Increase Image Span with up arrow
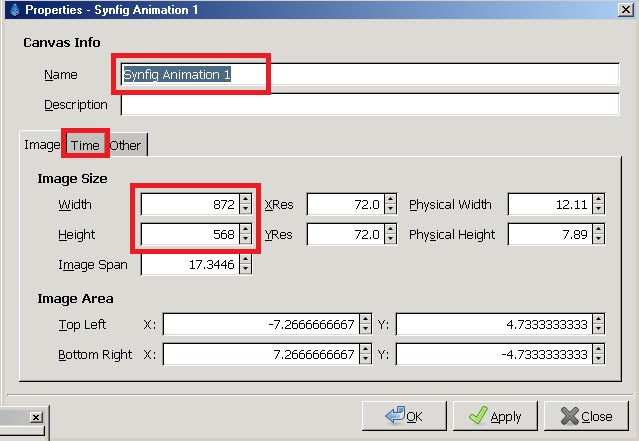The height and width of the screenshot is (441, 639). point(245,260)
